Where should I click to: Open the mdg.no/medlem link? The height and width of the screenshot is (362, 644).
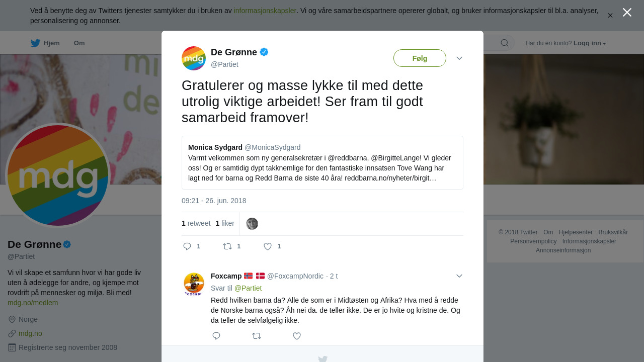click(x=33, y=303)
